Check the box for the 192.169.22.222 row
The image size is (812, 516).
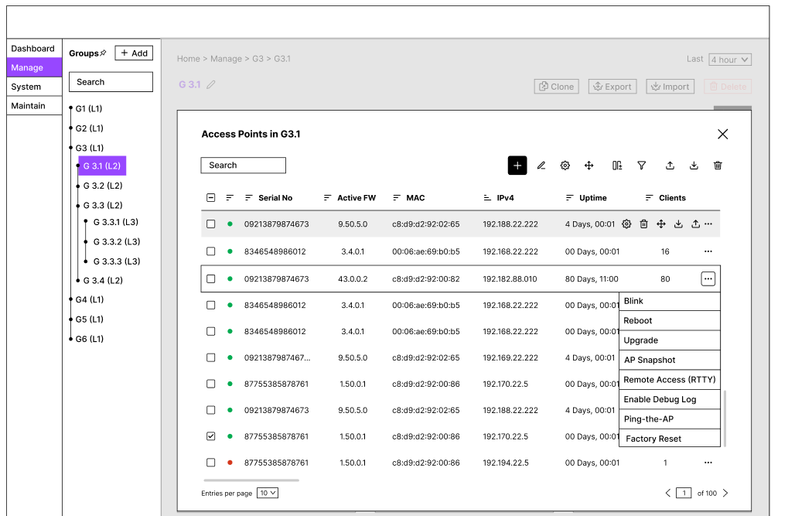211,357
